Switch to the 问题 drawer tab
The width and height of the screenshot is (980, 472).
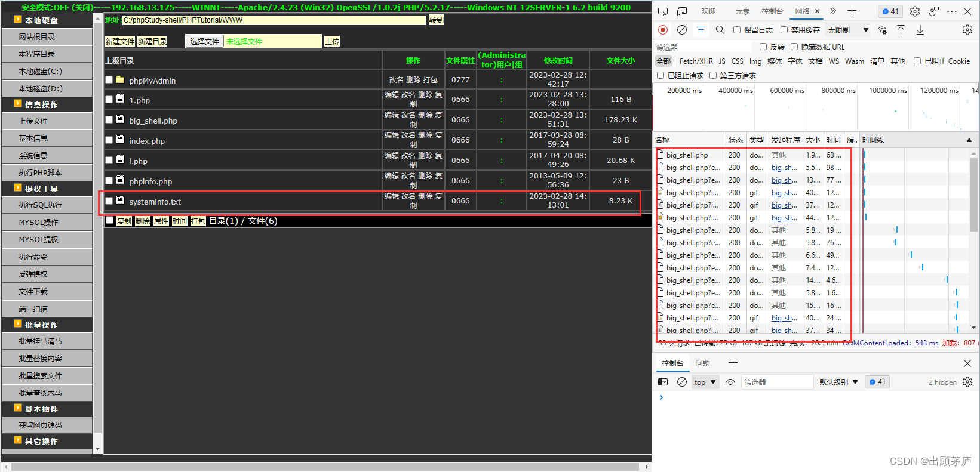[x=702, y=363]
